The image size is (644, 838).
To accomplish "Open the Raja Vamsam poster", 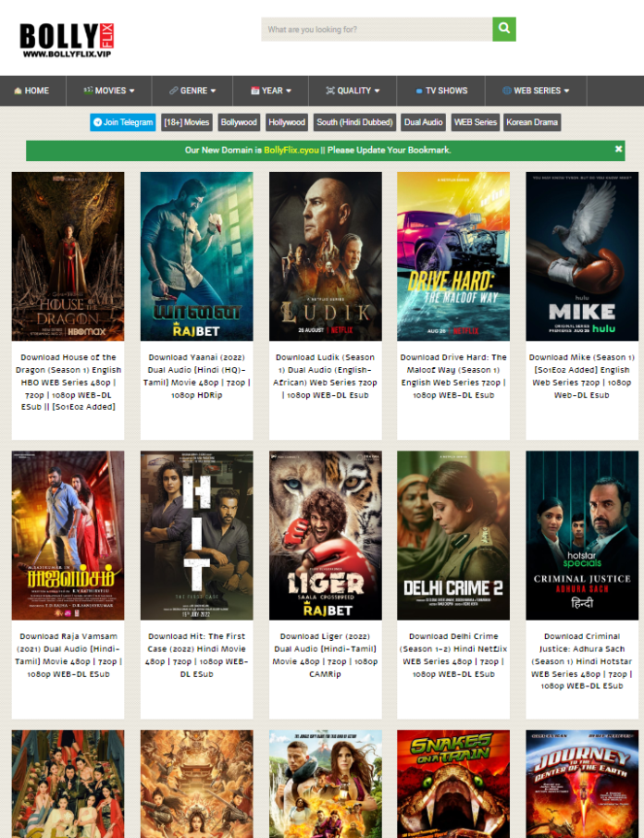I will click(68, 536).
